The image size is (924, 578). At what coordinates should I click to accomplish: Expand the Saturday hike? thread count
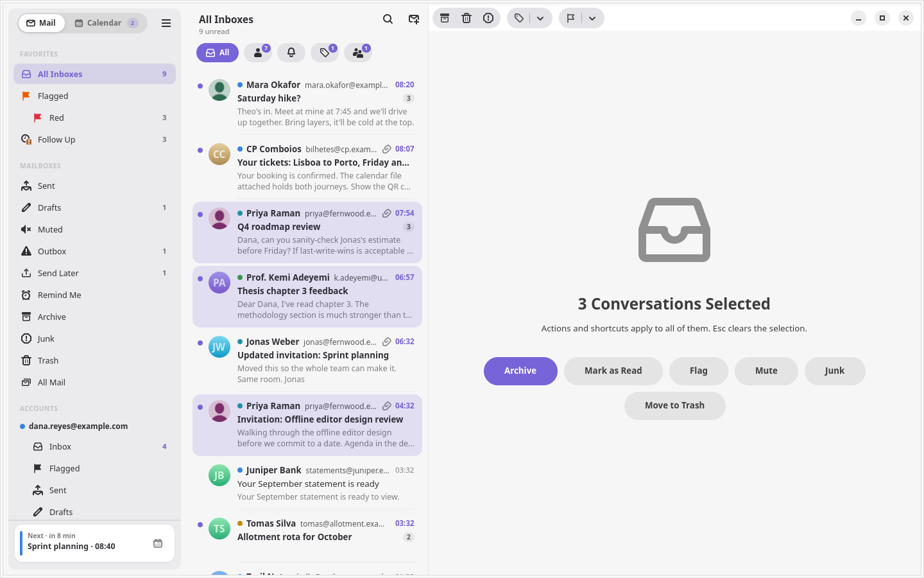click(409, 98)
